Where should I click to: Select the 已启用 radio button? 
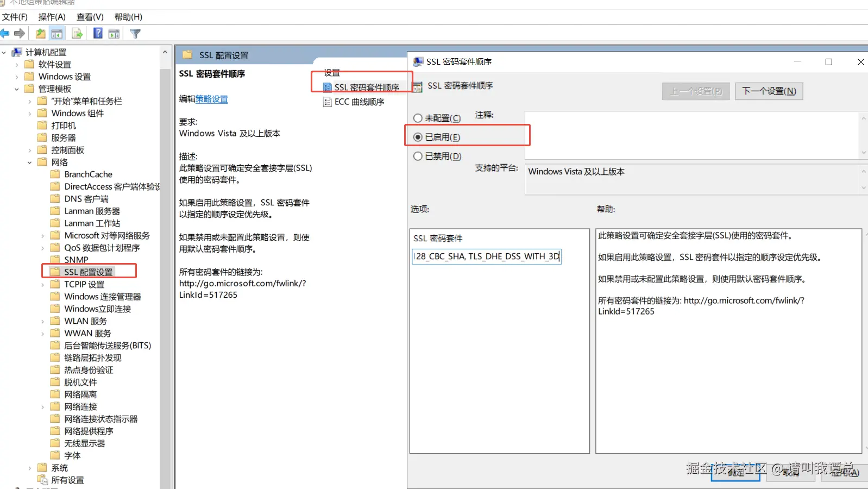point(418,137)
